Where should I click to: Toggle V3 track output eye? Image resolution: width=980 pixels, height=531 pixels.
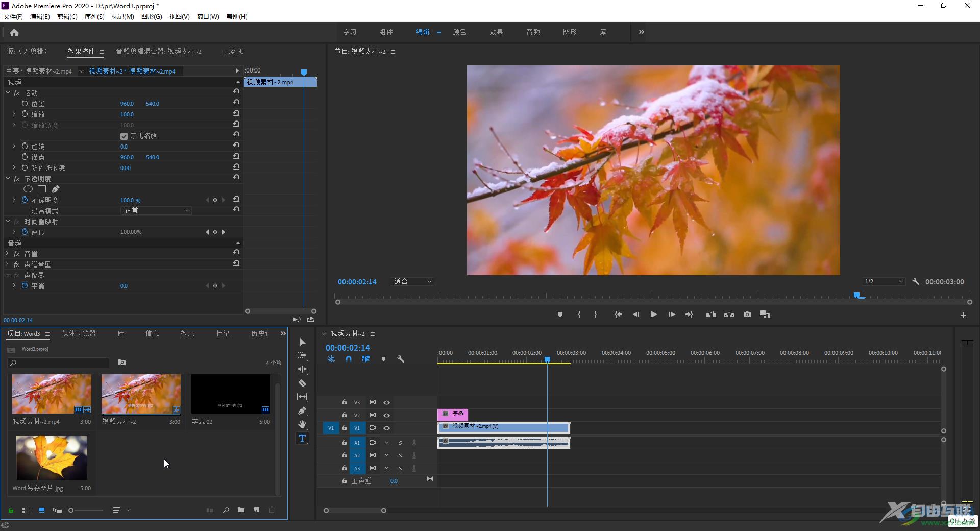tap(386, 402)
